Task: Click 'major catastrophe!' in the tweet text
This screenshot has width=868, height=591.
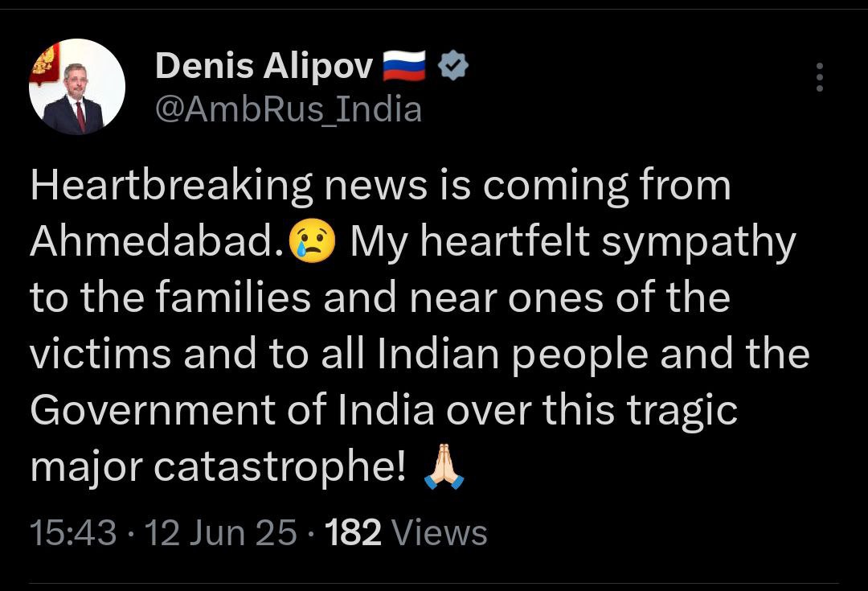Action: tap(218, 467)
